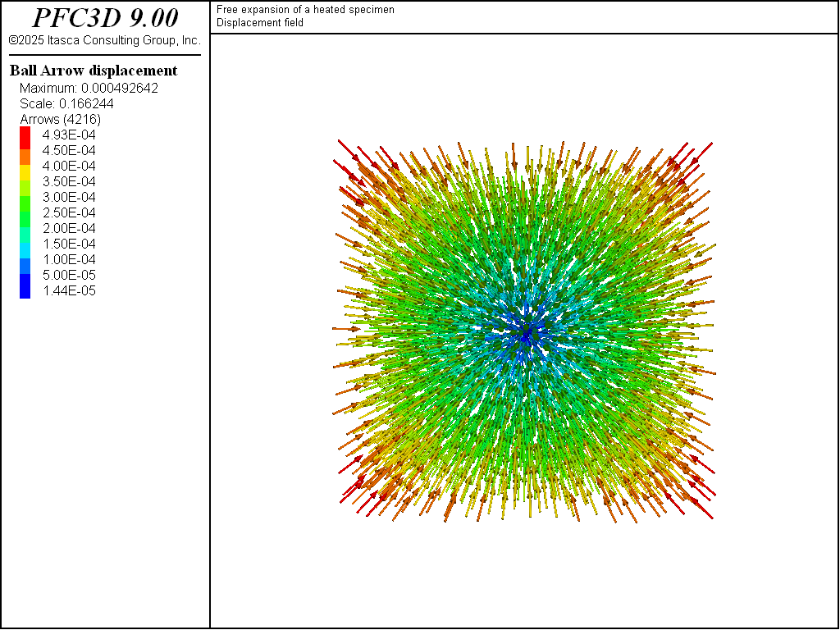Click the red 4.93E-04 color swatch

25,138
